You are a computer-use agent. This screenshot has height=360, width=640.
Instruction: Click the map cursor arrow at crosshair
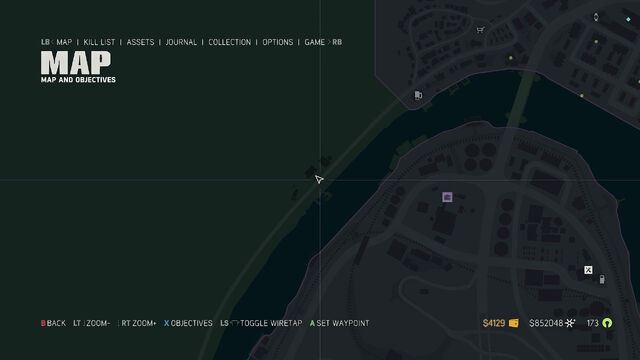point(319,179)
